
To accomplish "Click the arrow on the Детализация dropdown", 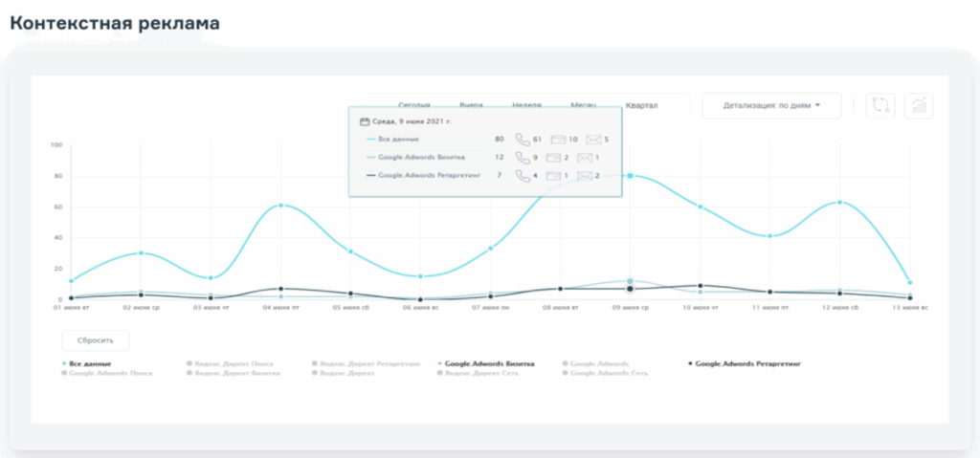I will point(818,105).
